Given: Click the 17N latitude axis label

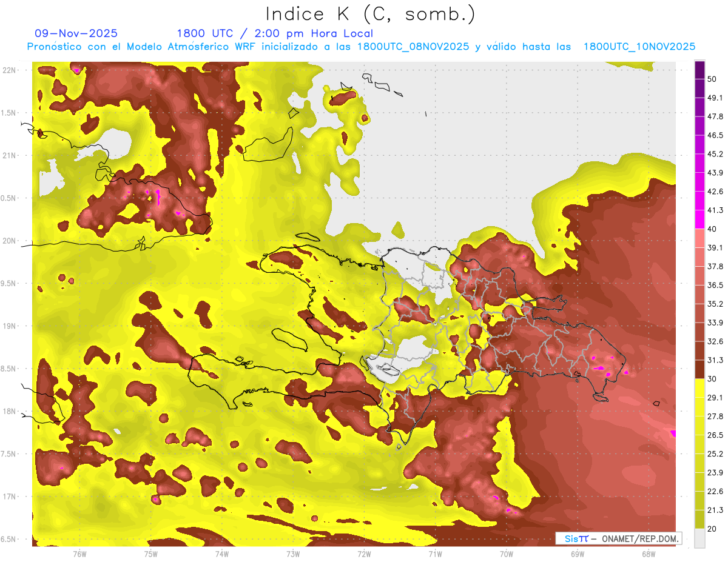Looking at the screenshot, I should [x=10, y=497].
